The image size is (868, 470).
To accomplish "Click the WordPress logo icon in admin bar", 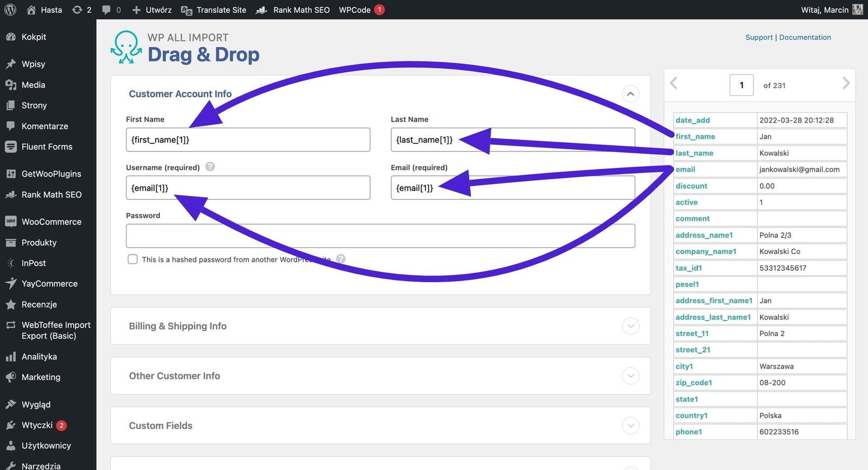I will 10,10.
